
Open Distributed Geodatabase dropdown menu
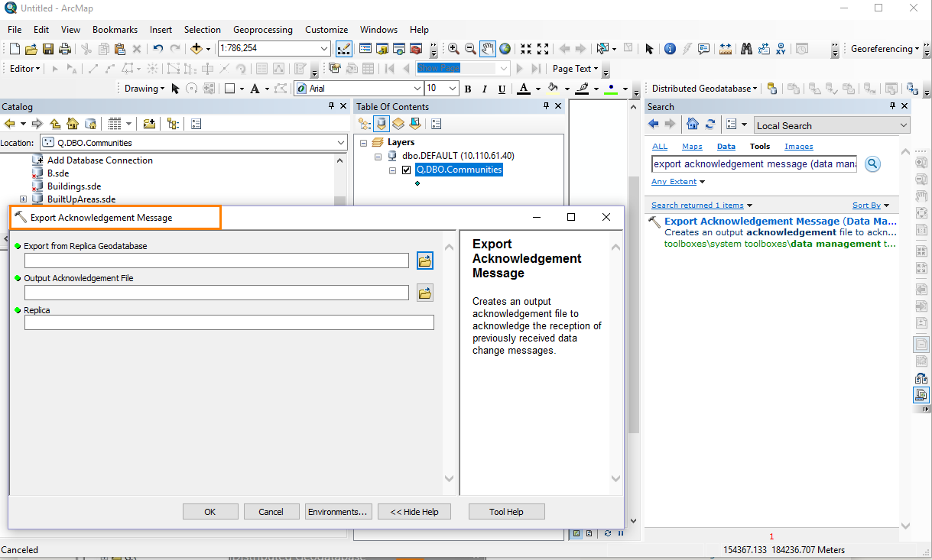pyautogui.click(x=704, y=89)
